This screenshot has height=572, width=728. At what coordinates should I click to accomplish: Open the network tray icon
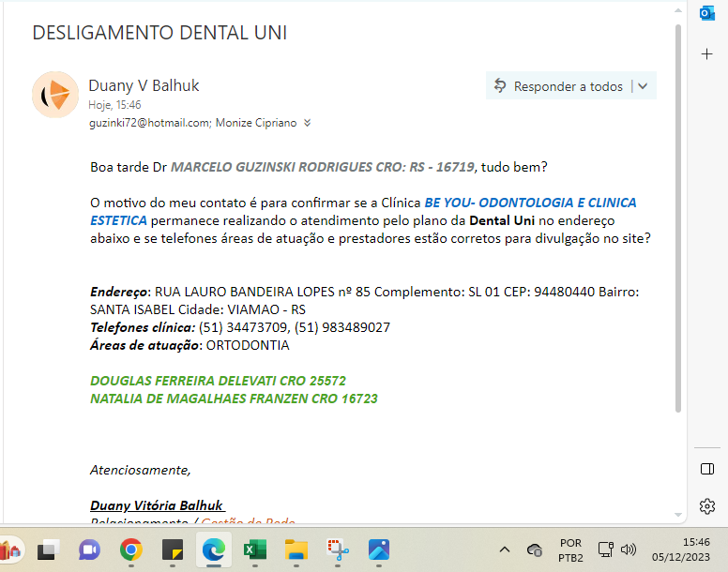coord(605,549)
